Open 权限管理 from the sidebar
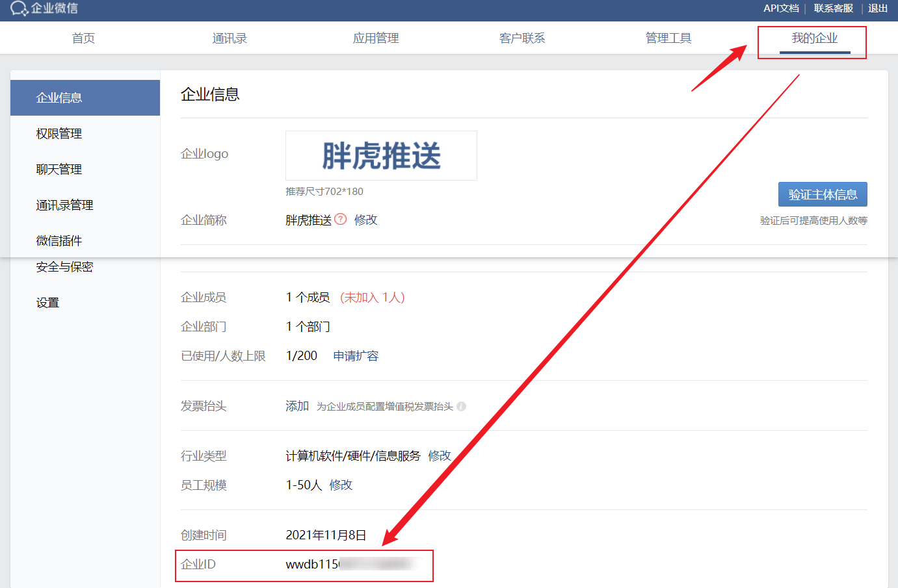The image size is (898, 588). point(59,133)
